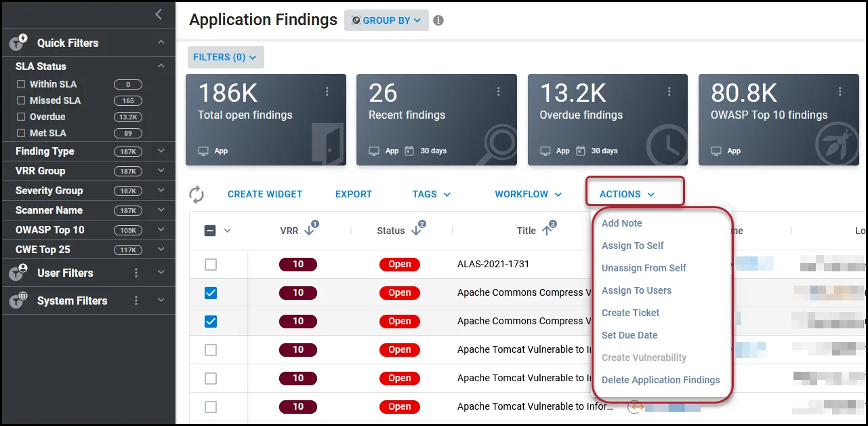Screen dimensions: 868x426
Task: Click the User Filters funnel icon
Action: (18, 273)
